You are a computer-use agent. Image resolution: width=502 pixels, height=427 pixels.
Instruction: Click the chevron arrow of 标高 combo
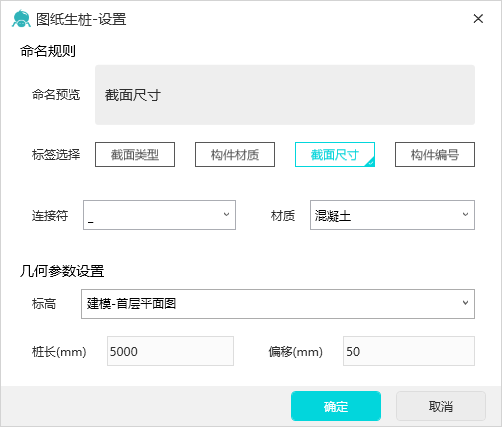click(x=465, y=303)
